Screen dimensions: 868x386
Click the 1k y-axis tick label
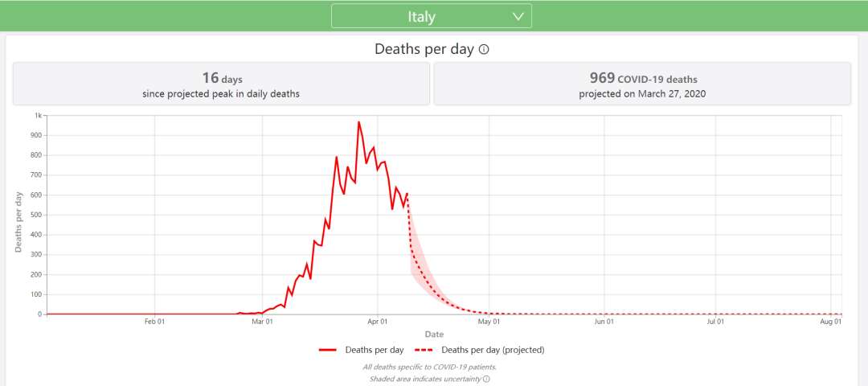tap(37, 116)
